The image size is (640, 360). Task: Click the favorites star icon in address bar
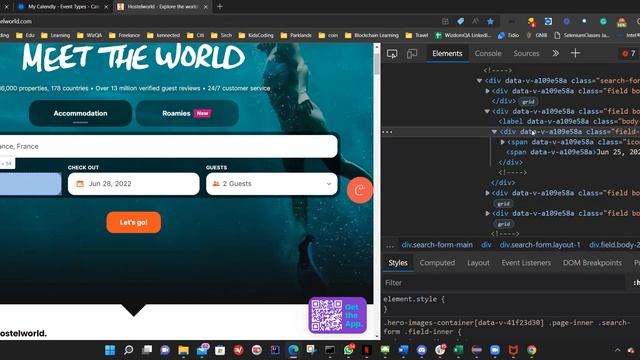tap(491, 21)
